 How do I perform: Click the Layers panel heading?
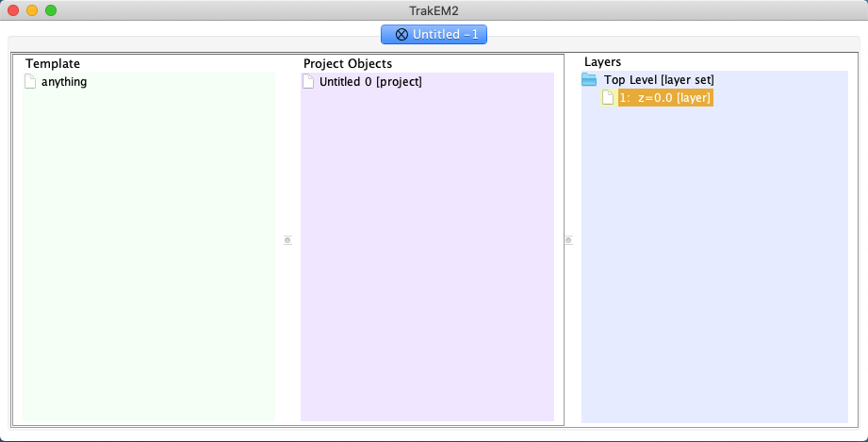coord(602,61)
